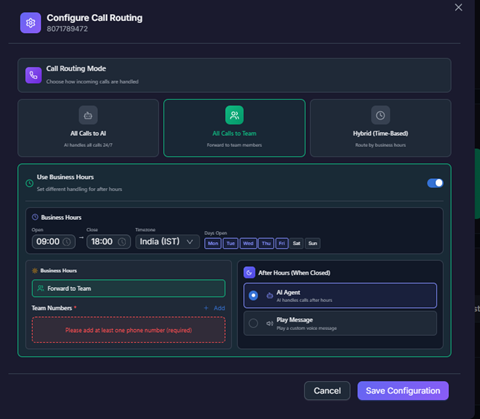Click the Add link for Team Numbers
This screenshot has width=480, height=419.
(x=219, y=308)
